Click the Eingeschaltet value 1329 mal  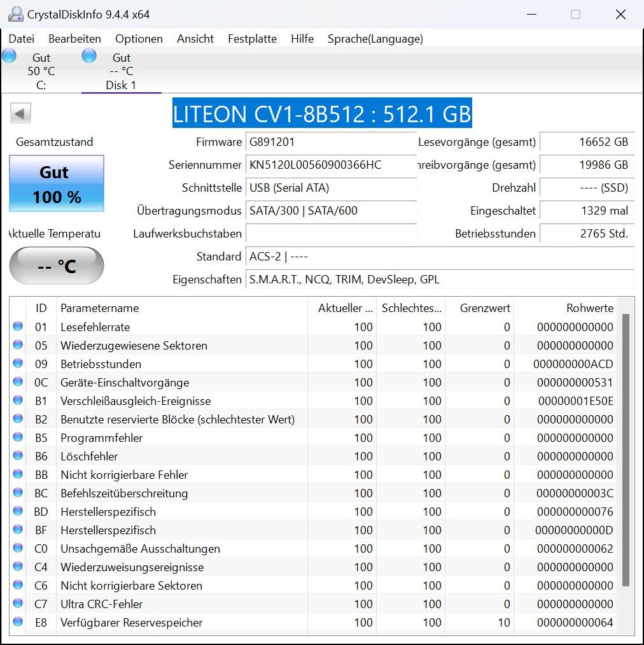pyautogui.click(x=587, y=211)
